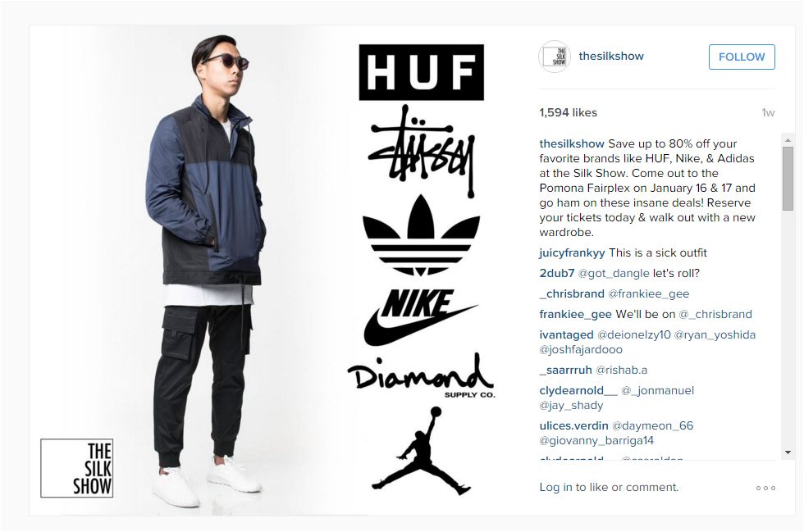Click comments scrollbar up arrow
The width and height of the screenshot is (804, 532).
click(788, 140)
